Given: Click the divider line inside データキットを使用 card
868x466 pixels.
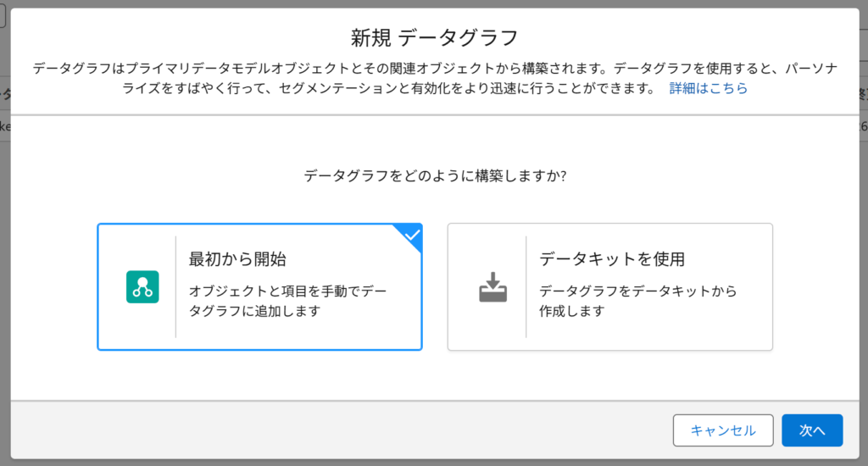Looking at the screenshot, I should click(x=526, y=286).
